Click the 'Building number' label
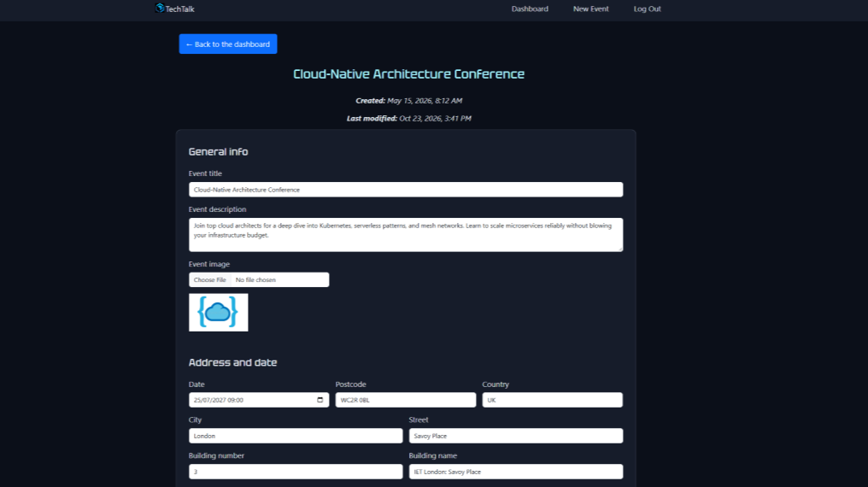The width and height of the screenshot is (868, 487). click(216, 455)
